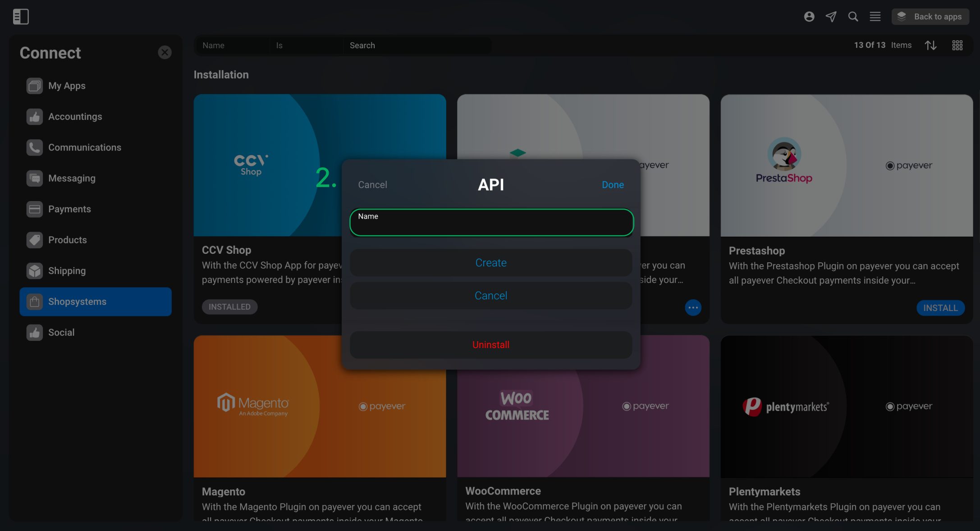Focus the Search filter field
The width and height of the screenshot is (980, 531).
(417, 46)
